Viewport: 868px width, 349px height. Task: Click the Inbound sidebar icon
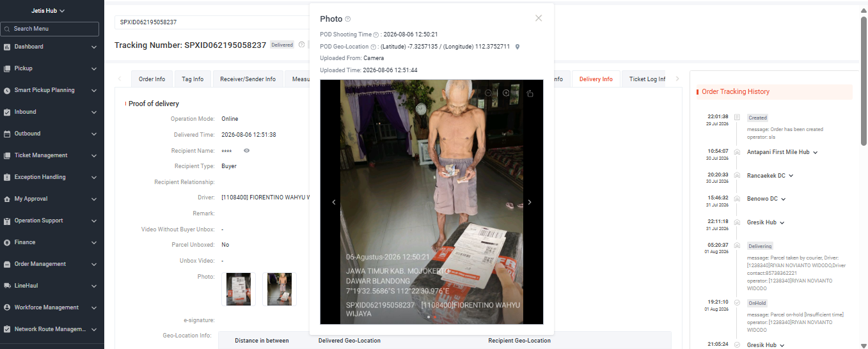[7, 112]
